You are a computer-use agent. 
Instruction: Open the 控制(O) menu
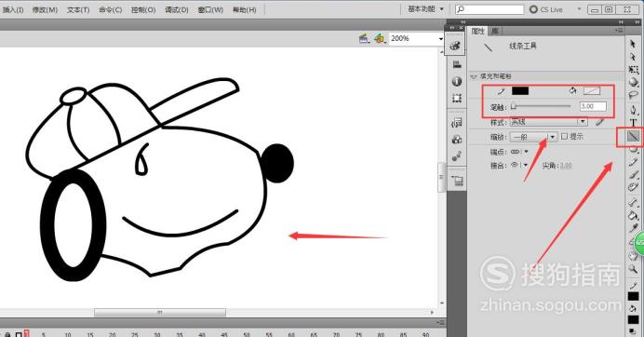point(143,9)
